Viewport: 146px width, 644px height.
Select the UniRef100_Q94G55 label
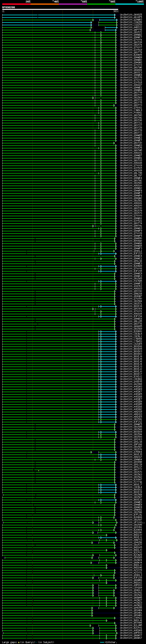click(x=131, y=608)
